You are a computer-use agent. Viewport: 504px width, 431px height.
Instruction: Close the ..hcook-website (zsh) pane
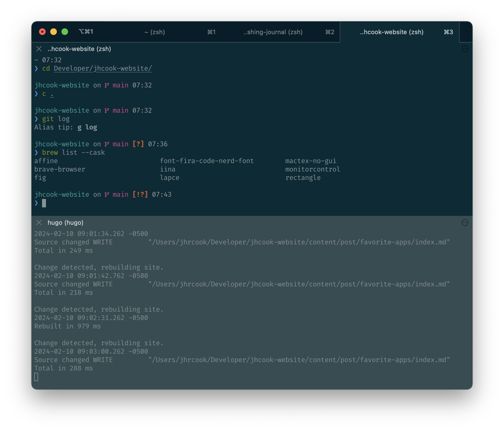[x=39, y=49]
